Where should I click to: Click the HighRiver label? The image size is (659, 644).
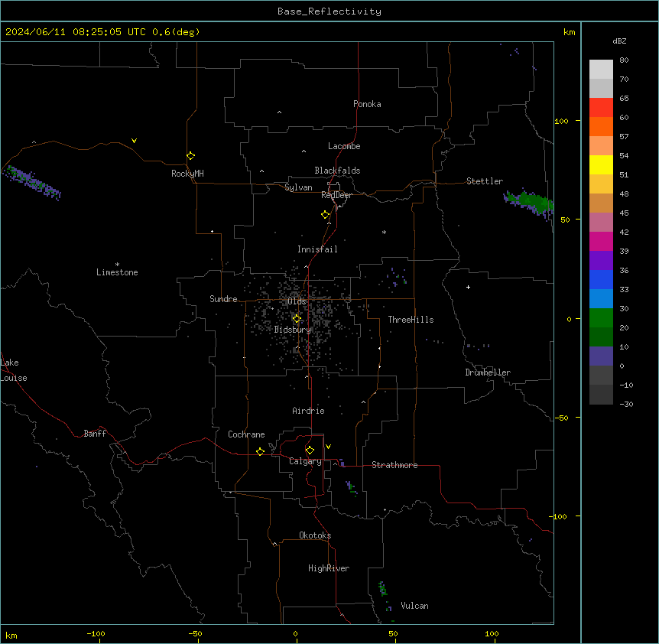[x=329, y=568]
